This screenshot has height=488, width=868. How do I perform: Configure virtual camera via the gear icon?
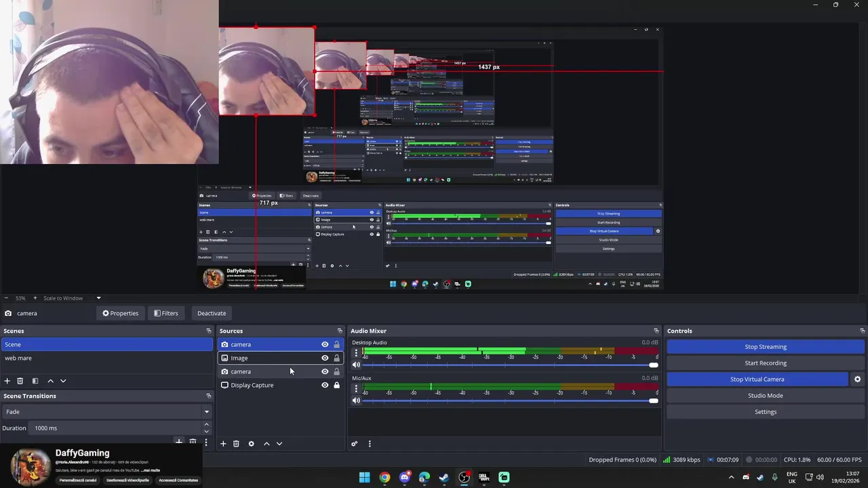[857, 380]
